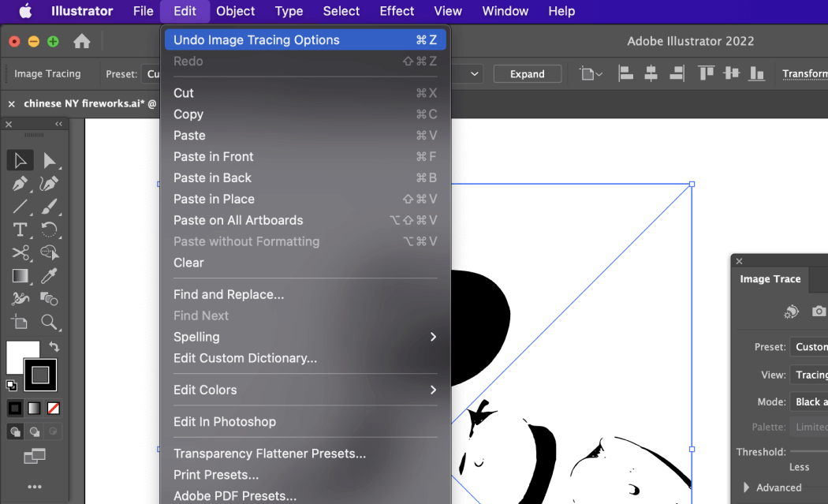Select the Direct Selection tool

(50, 160)
